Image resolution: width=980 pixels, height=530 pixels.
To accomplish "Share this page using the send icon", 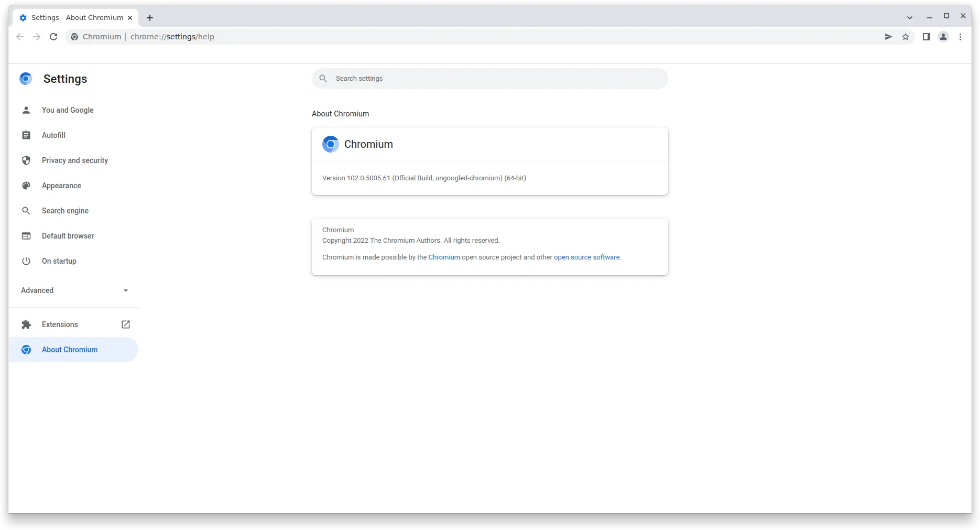I will [x=888, y=37].
